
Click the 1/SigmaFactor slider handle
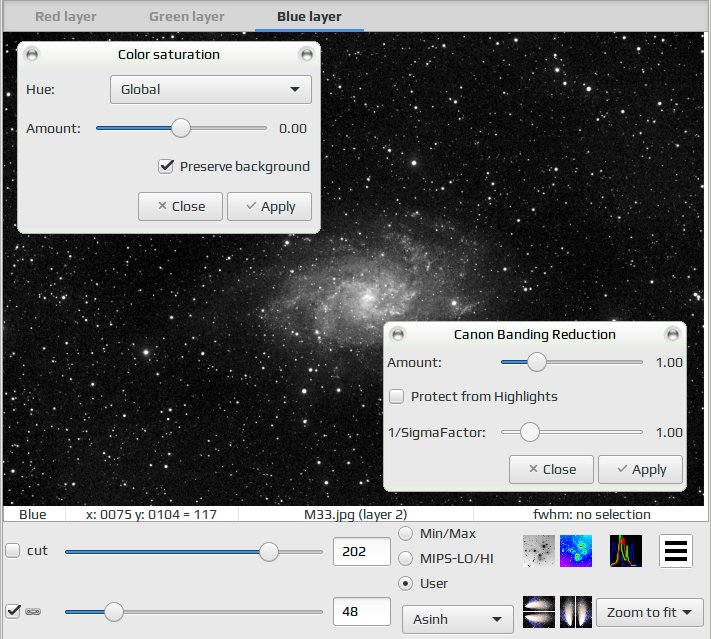click(529, 432)
